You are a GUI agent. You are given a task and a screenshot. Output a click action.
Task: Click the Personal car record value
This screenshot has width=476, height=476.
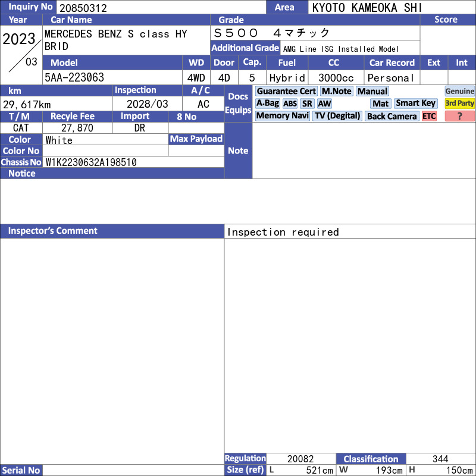(391, 78)
